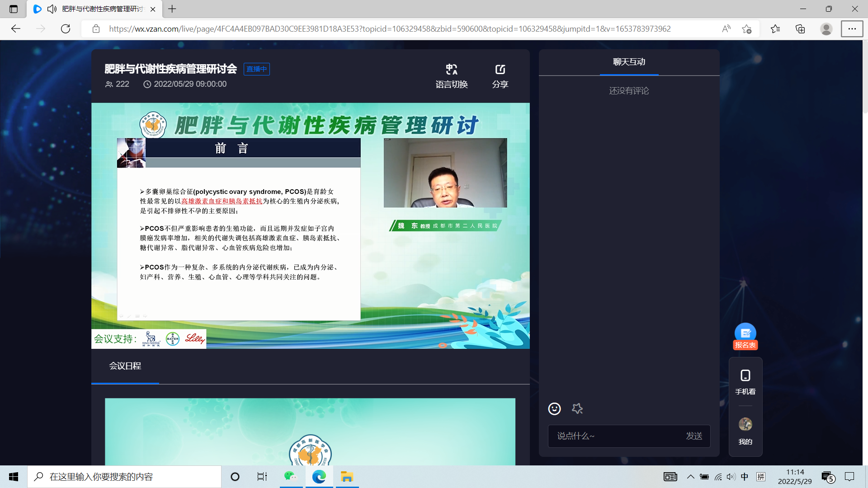The image size is (868, 488).
Task: Click the no comments text 还没有评论
Action: pyautogui.click(x=629, y=91)
